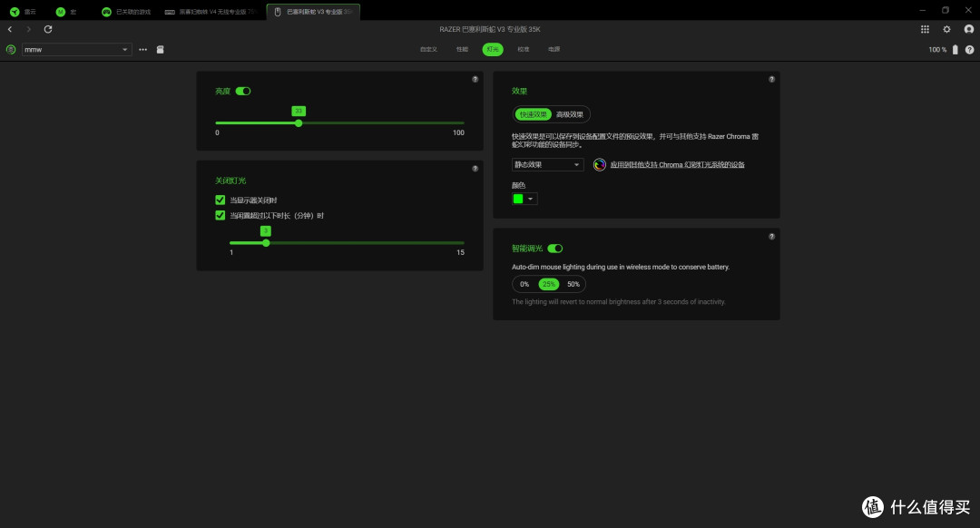Screen dimensions: 980x528
Task: Open the 静态效果 effect dropdown
Action: point(547,165)
